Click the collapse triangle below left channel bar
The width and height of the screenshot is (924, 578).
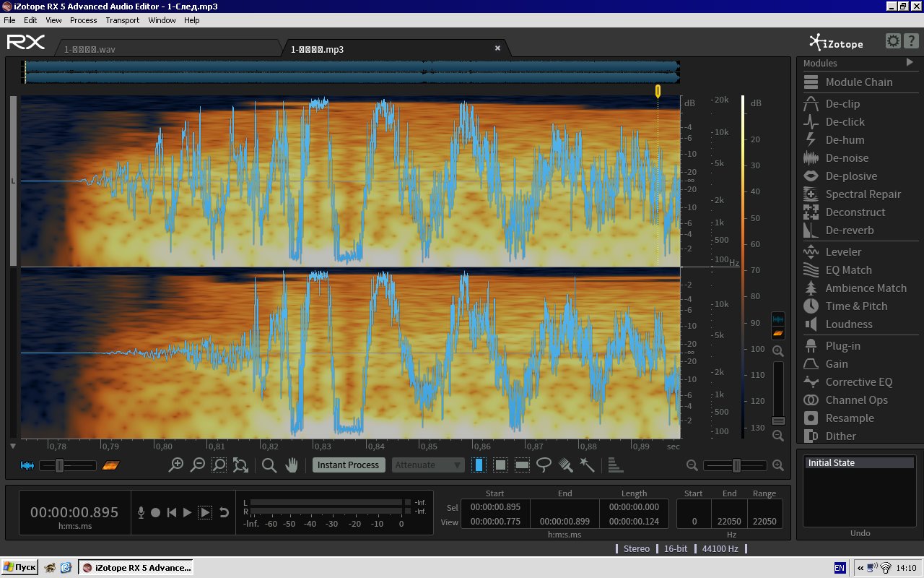(13, 447)
